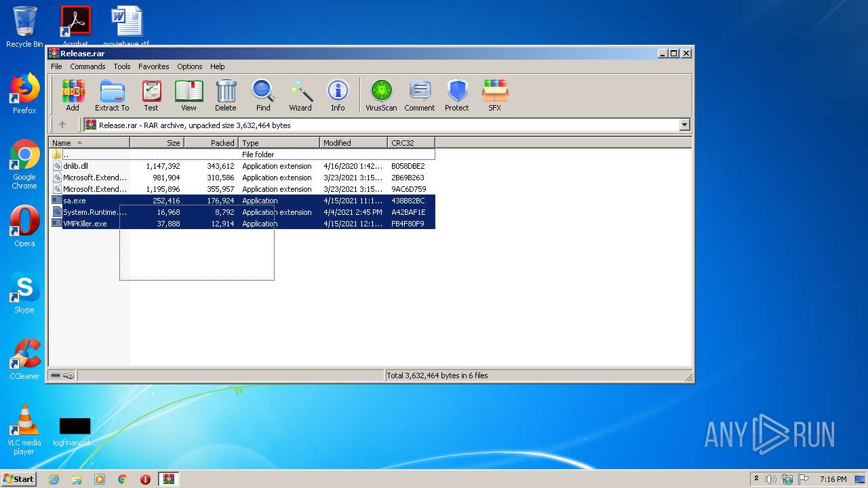The height and width of the screenshot is (488, 868).
Task: Sort files by CRC32 column
Action: [411, 143]
